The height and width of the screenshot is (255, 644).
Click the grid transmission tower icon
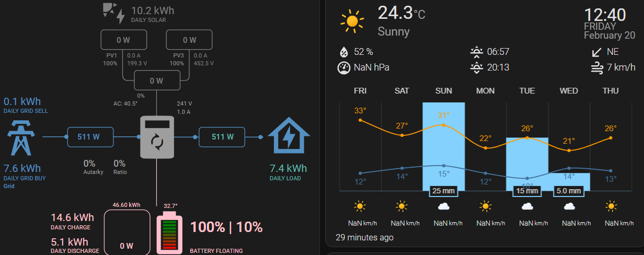click(21, 137)
